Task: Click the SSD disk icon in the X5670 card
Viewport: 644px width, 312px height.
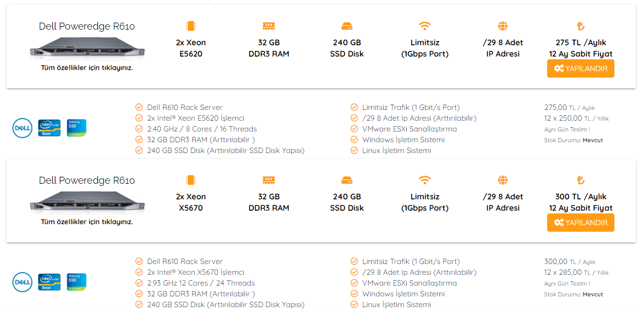Action: (x=346, y=181)
